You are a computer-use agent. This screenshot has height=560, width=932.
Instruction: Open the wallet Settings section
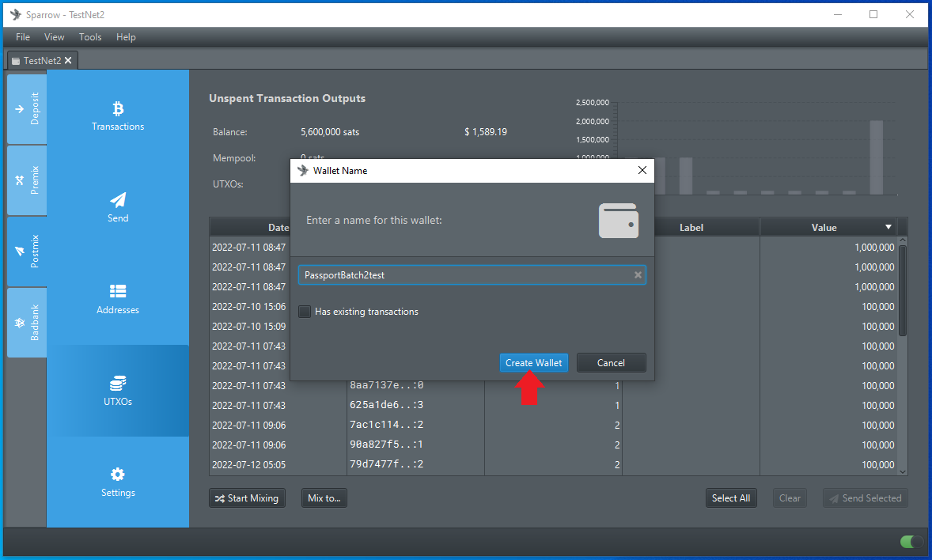tap(118, 482)
